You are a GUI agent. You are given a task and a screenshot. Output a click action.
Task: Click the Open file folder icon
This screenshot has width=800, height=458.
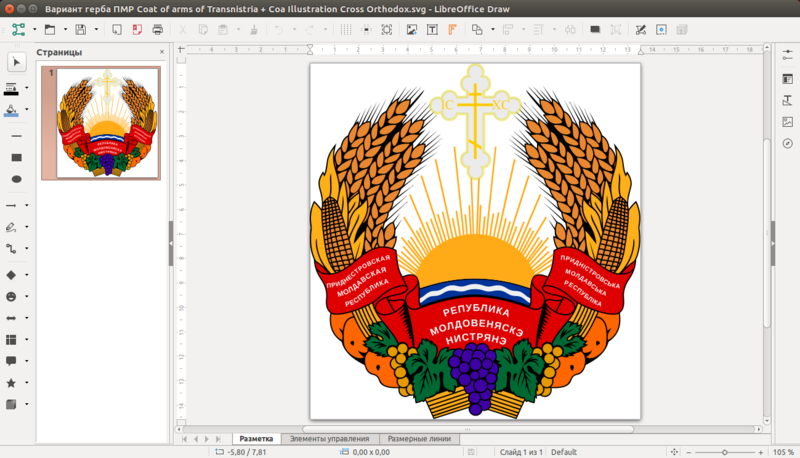click(x=49, y=30)
